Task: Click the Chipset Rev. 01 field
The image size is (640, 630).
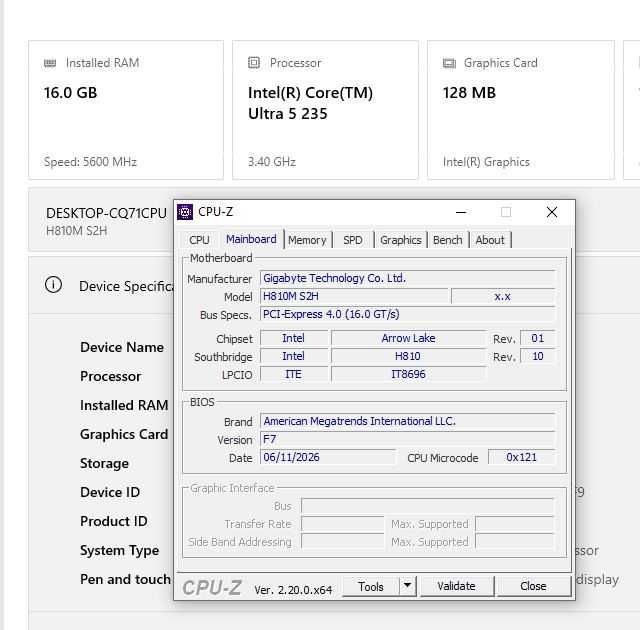Action: click(538, 338)
